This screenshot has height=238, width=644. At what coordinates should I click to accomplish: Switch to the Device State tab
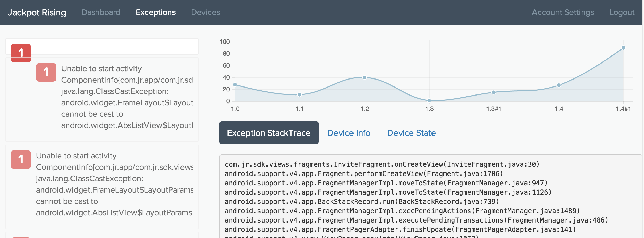tap(411, 133)
